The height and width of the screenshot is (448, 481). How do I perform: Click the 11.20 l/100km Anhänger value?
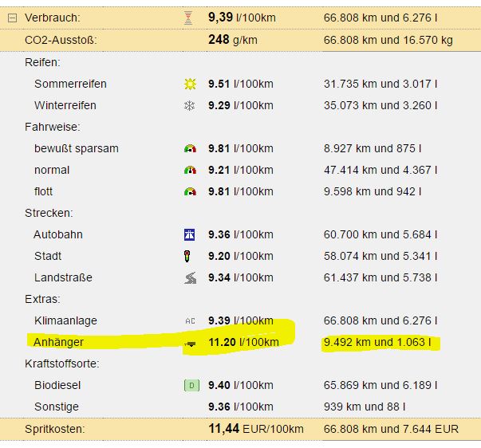point(242,342)
